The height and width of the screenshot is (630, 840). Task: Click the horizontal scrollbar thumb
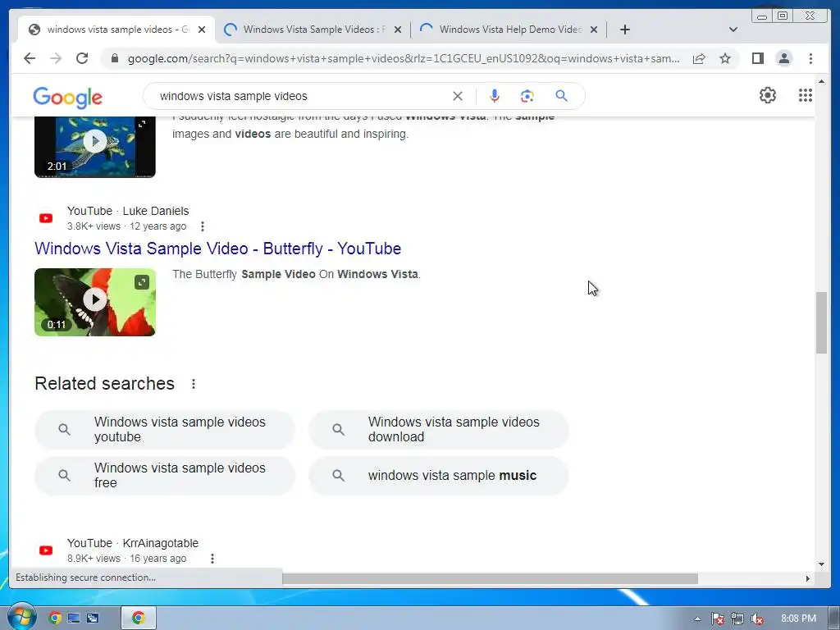(491, 578)
